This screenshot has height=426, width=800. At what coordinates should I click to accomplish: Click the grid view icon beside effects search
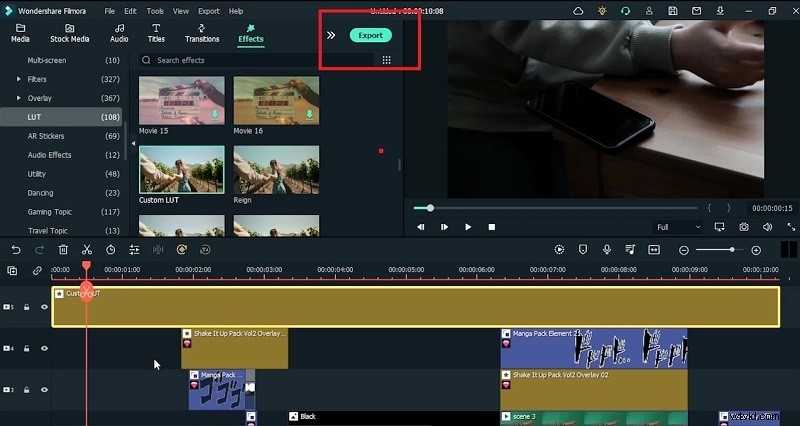point(386,60)
